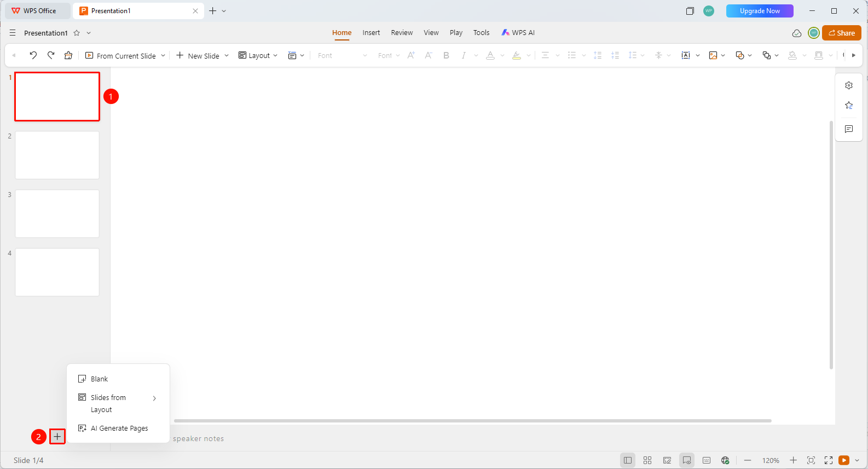Select Blank from the popup menu
The height and width of the screenshot is (469, 868).
point(118,379)
